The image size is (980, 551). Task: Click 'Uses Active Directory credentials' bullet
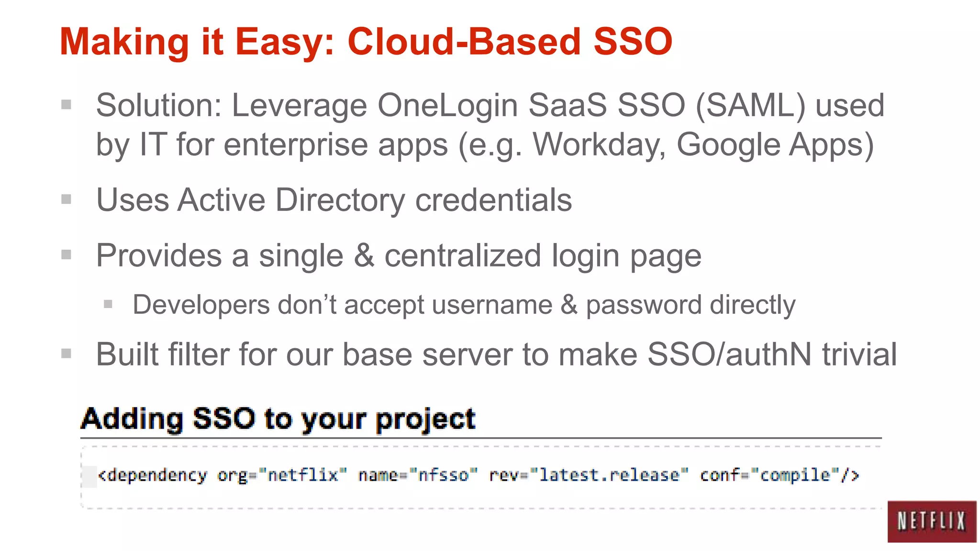click(x=334, y=200)
